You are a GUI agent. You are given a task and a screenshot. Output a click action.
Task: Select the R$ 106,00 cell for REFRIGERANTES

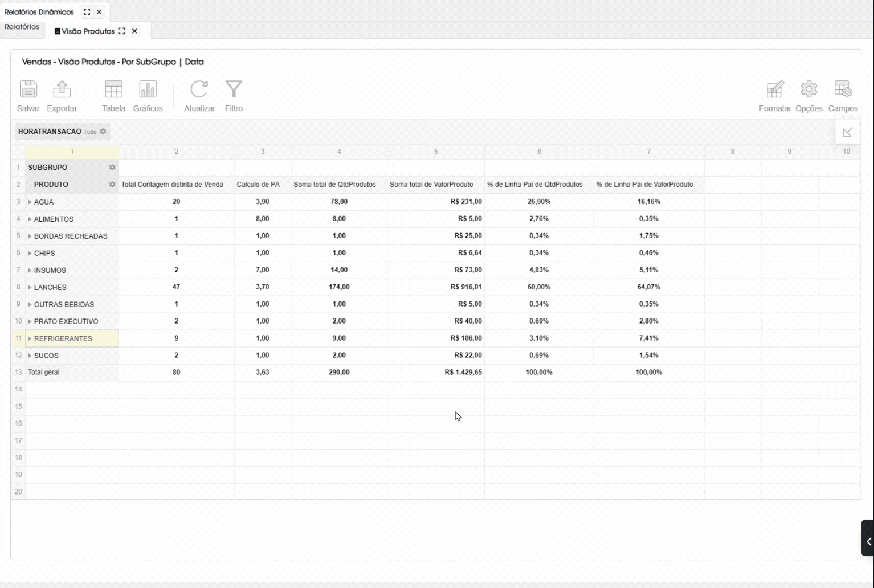click(x=436, y=338)
